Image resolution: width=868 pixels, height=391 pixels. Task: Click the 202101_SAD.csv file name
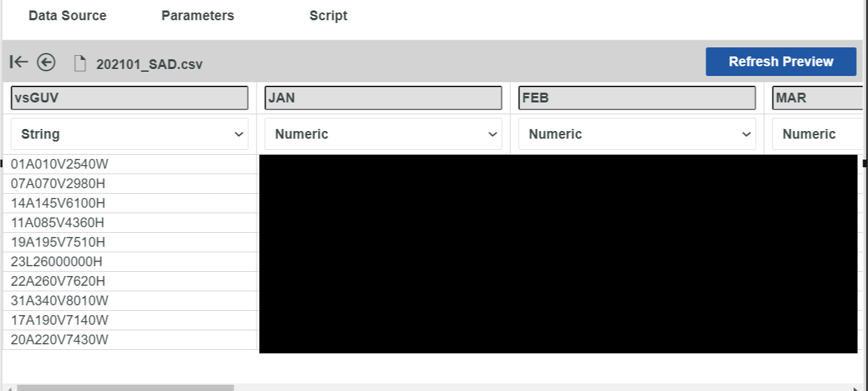tap(149, 64)
